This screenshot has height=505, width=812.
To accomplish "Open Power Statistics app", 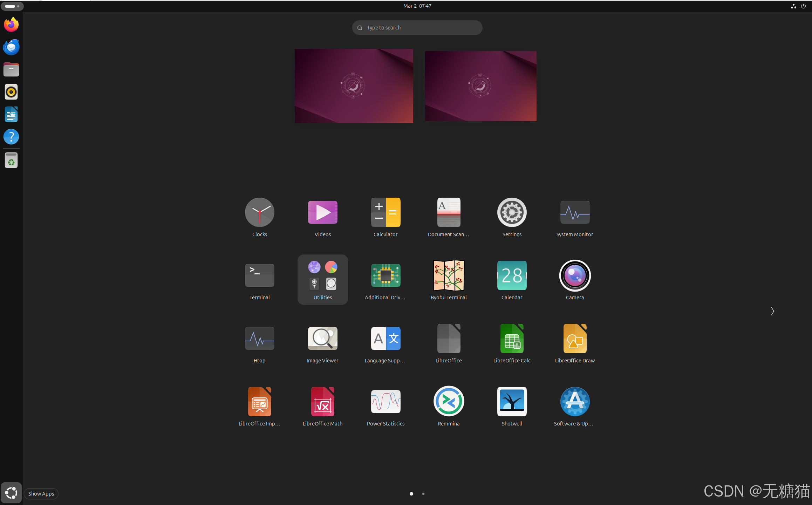I will click(385, 402).
